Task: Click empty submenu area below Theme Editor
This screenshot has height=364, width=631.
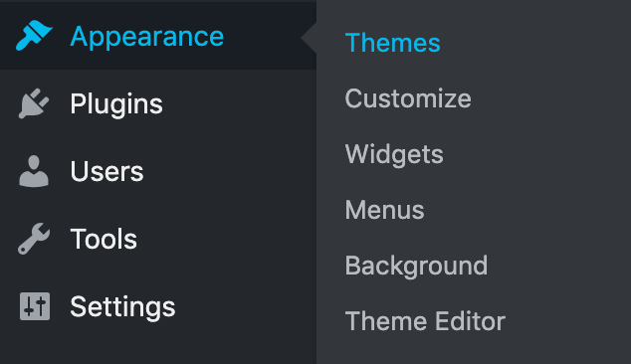Action: pos(474,352)
